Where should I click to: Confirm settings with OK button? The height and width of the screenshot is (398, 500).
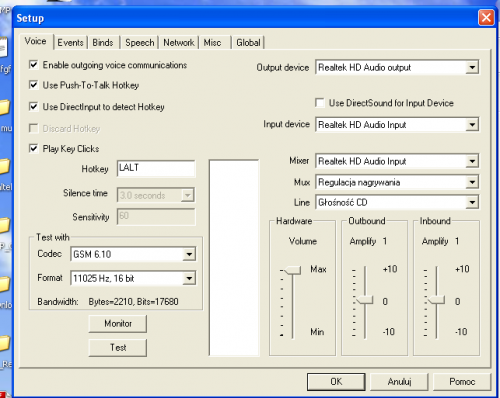coord(336,381)
